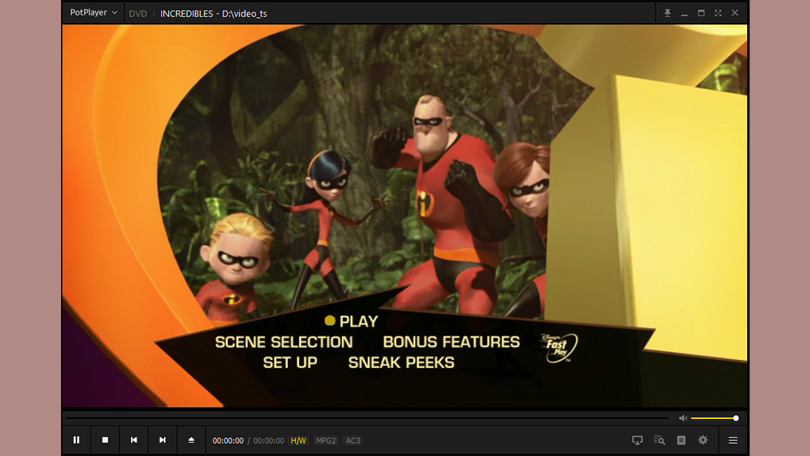
Task: Toggle H/W hardware acceleration indicator
Action: pos(298,441)
